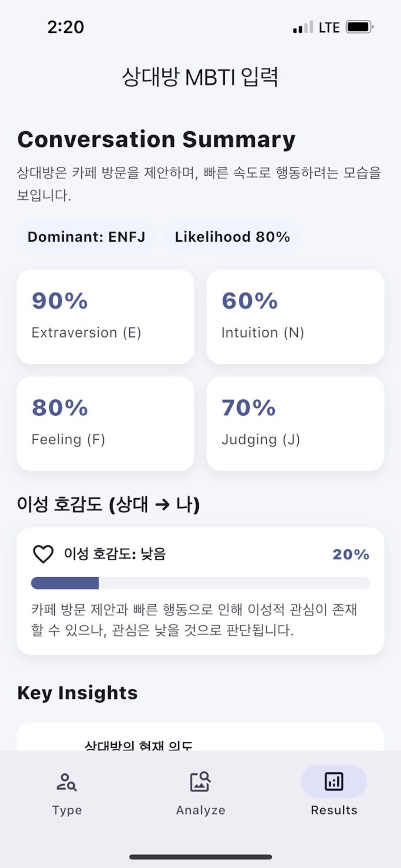The height and width of the screenshot is (868, 401).
Task: Open the 90% Extraversion (E) card
Action: pos(105,317)
